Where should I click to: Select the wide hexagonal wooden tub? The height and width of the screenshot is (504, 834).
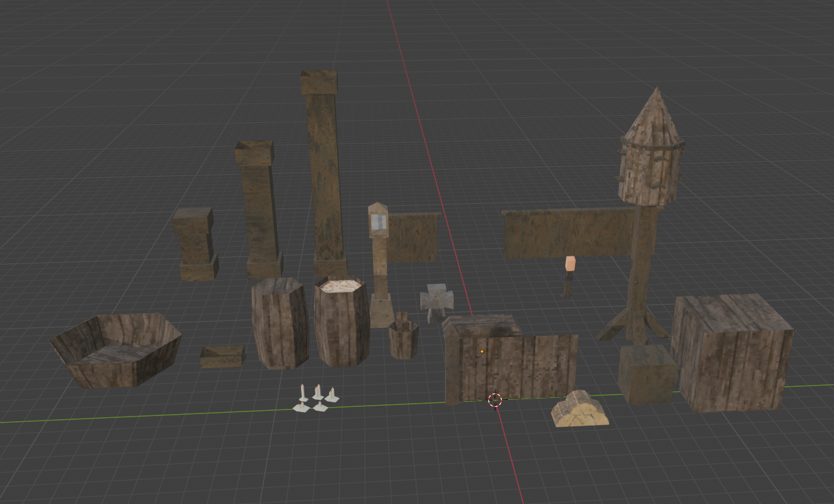click(116, 350)
